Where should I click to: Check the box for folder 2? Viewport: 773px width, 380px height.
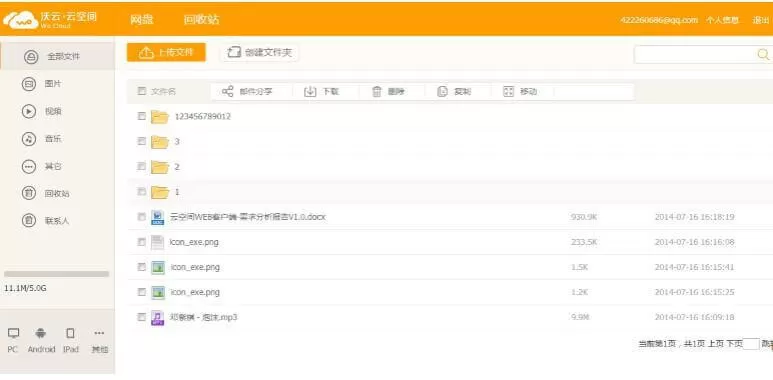[x=141, y=166]
